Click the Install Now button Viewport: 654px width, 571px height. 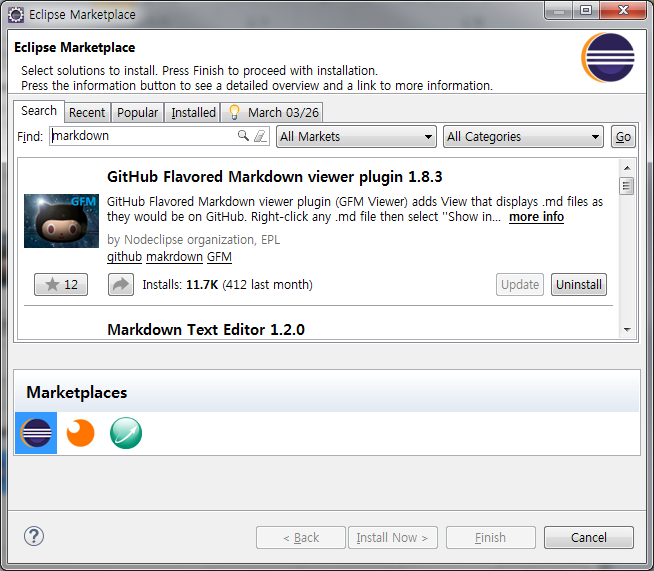click(x=392, y=537)
